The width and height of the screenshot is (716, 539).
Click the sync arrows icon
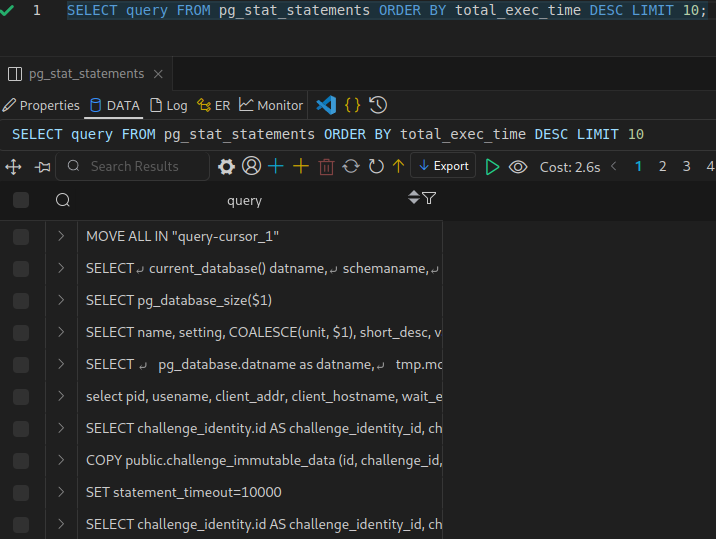tap(351, 166)
